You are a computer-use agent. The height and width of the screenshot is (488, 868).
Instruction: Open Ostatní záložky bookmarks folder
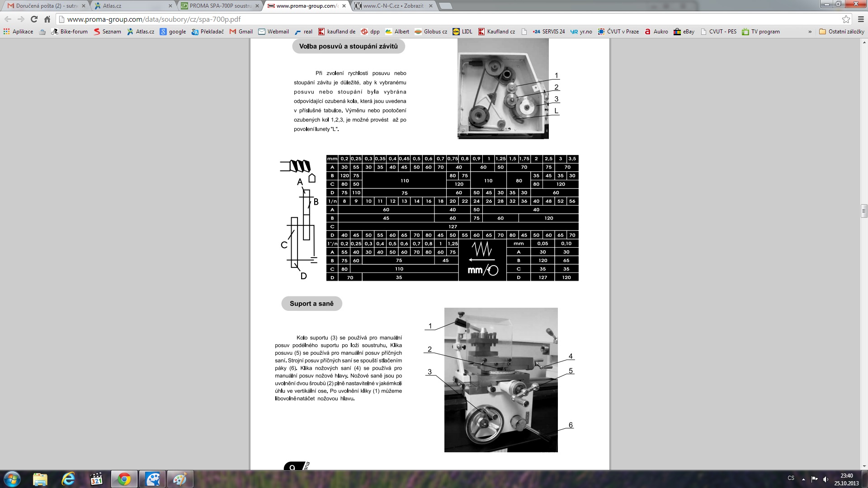coord(841,32)
